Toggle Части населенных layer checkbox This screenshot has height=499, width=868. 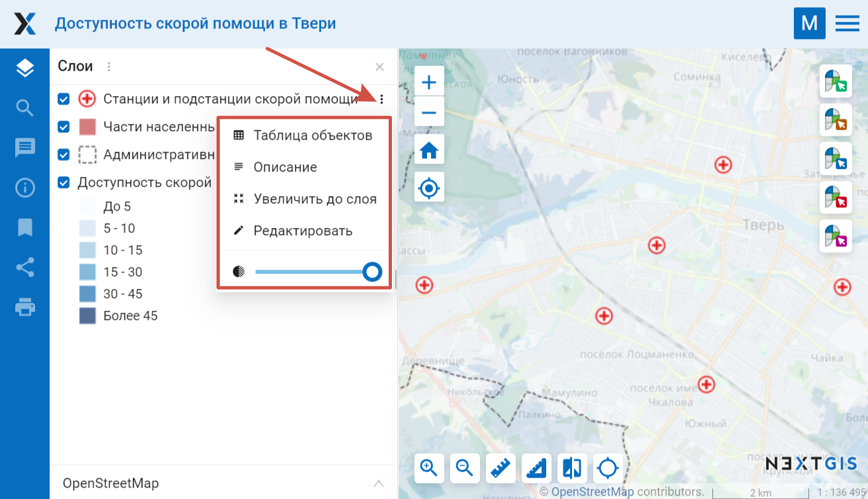point(64,127)
